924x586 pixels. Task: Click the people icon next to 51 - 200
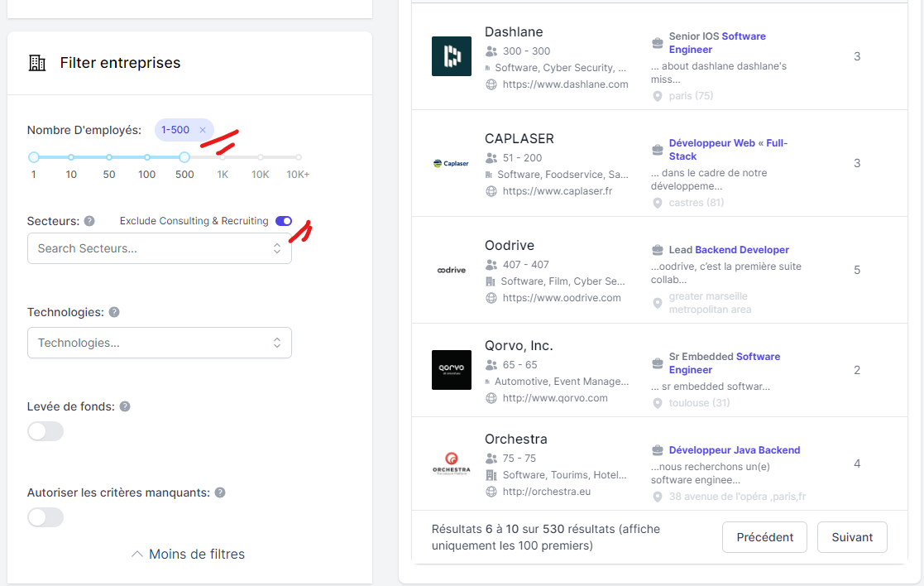[x=491, y=158]
